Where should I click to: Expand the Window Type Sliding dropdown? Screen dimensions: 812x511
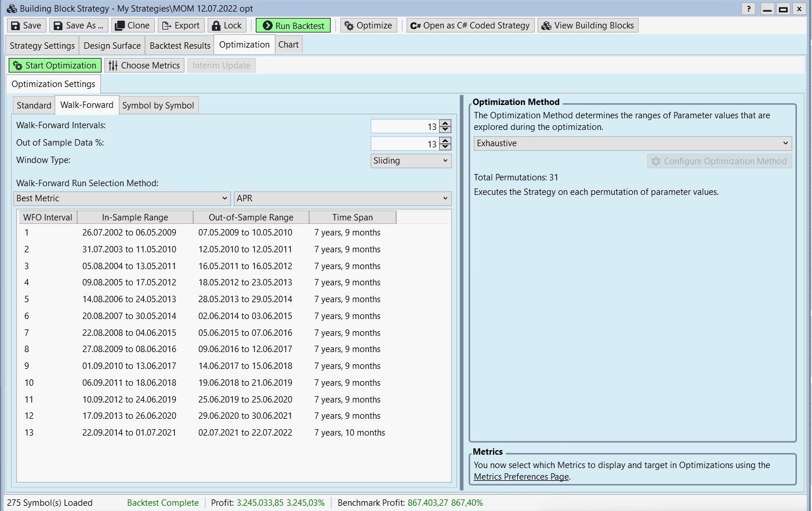click(411, 161)
